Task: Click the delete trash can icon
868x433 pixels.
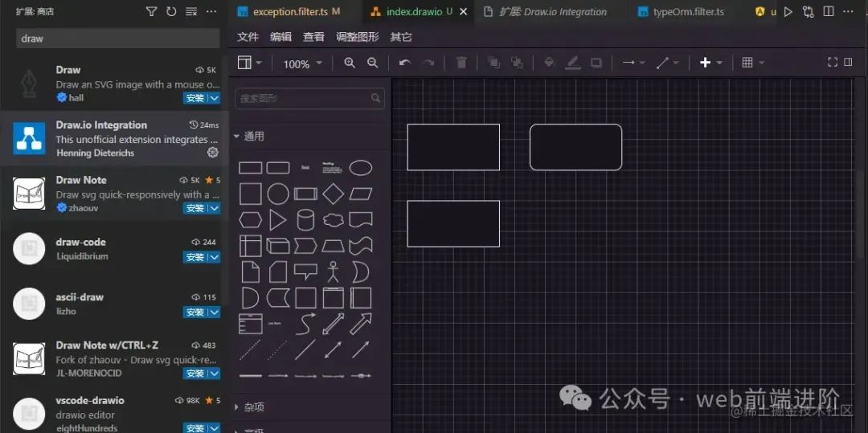Action: [461, 63]
